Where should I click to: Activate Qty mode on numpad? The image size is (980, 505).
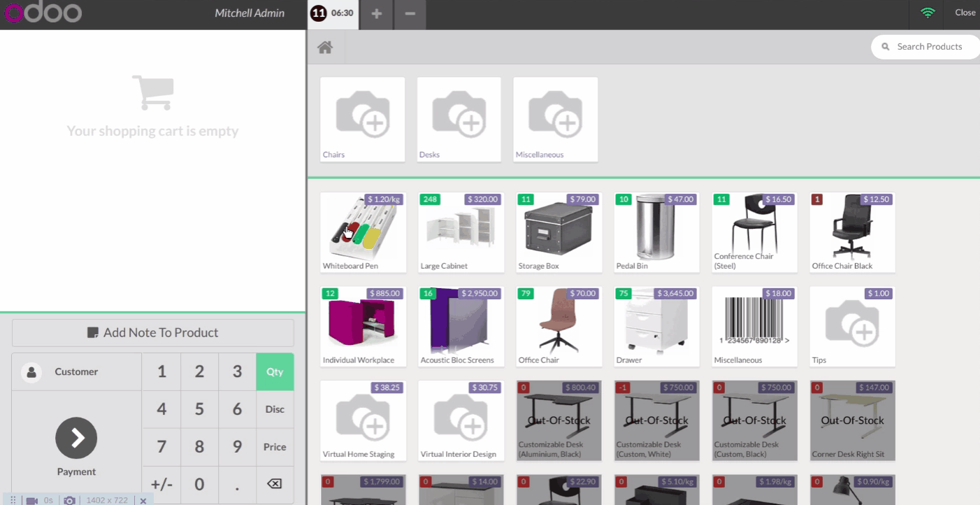(275, 371)
